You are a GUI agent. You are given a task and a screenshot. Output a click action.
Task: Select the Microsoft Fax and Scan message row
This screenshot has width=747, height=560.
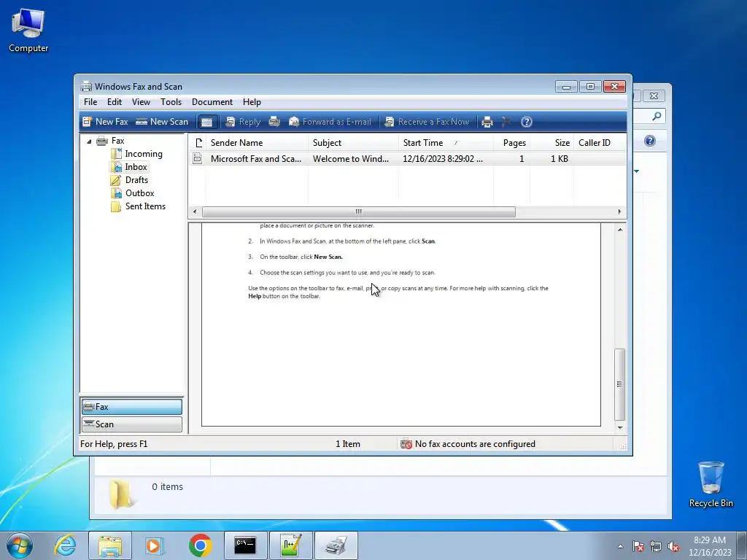407,159
